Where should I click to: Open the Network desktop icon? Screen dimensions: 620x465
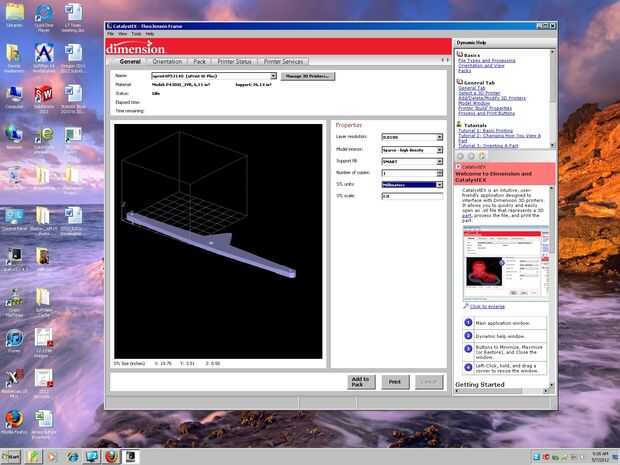pos(14,138)
